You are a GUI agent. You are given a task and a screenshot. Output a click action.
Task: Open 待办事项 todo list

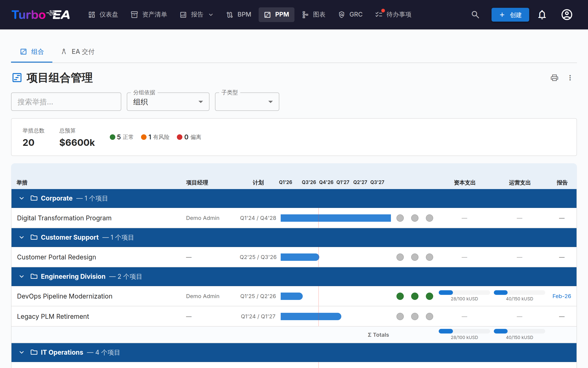tap(393, 14)
